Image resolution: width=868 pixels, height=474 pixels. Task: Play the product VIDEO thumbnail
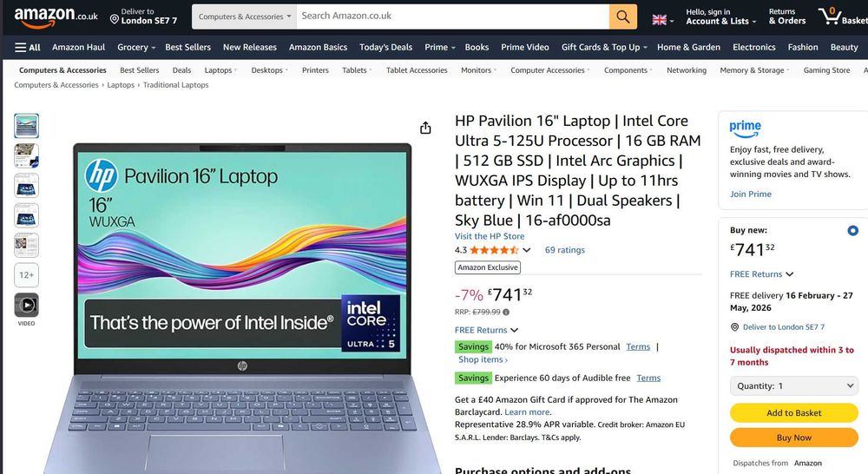pos(27,305)
